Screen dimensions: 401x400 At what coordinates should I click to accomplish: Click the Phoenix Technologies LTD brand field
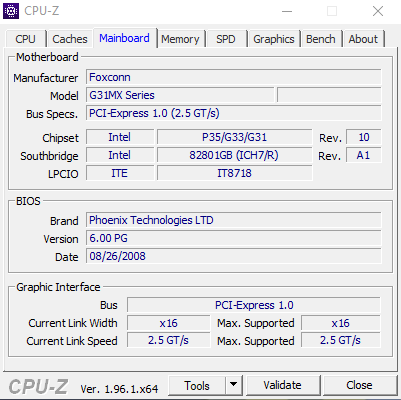coord(233,220)
